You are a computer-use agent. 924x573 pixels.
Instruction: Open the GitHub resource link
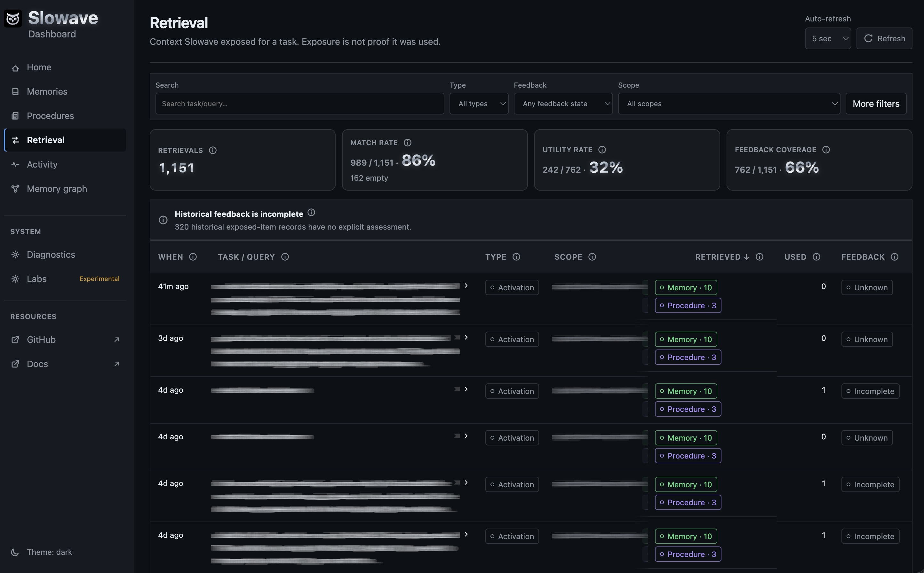pos(65,340)
